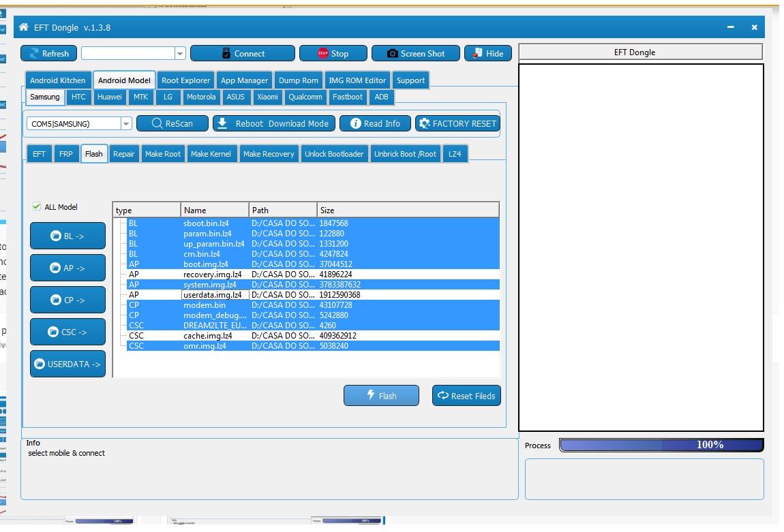Click FACTORY RESET with the gear icon
The height and width of the screenshot is (532, 784).
[x=457, y=123]
